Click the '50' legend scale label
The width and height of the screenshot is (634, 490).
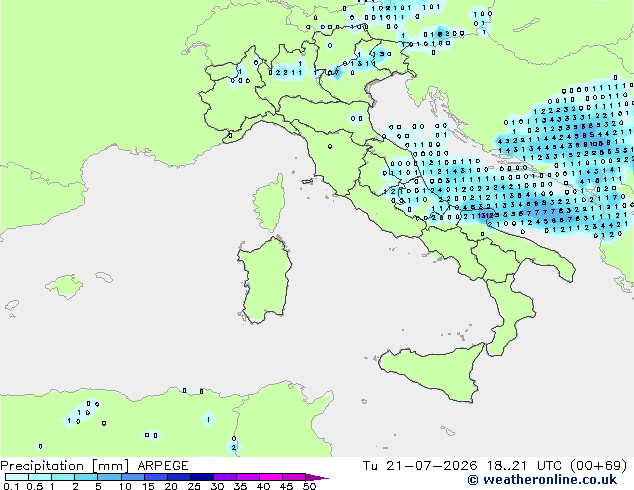pyautogui.click(x=309, y=486)
